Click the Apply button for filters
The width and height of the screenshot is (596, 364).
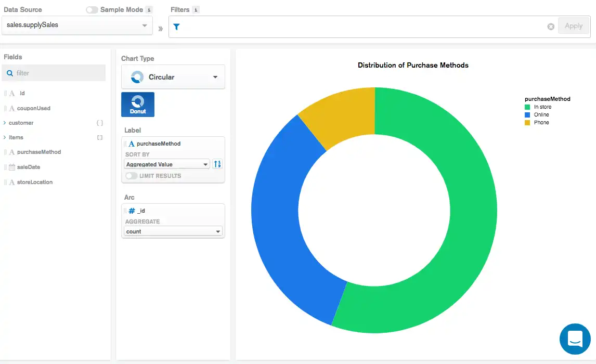574,25
